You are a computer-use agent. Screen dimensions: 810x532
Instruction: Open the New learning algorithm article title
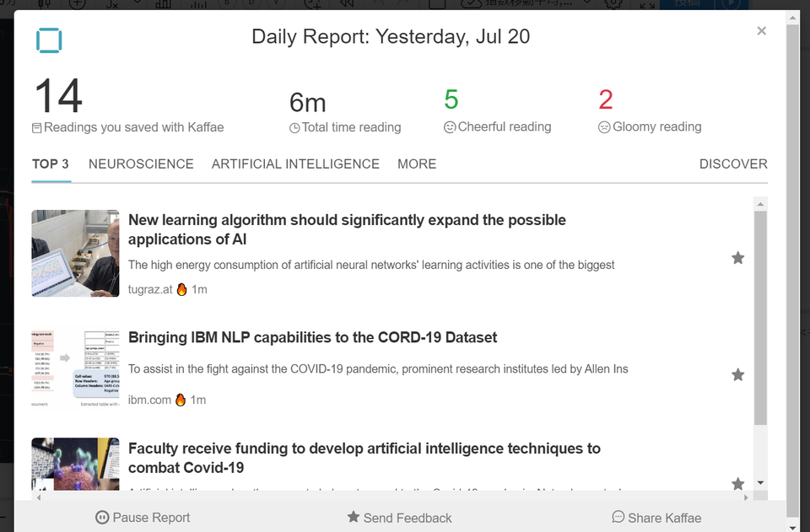click(x=347, y=229)
